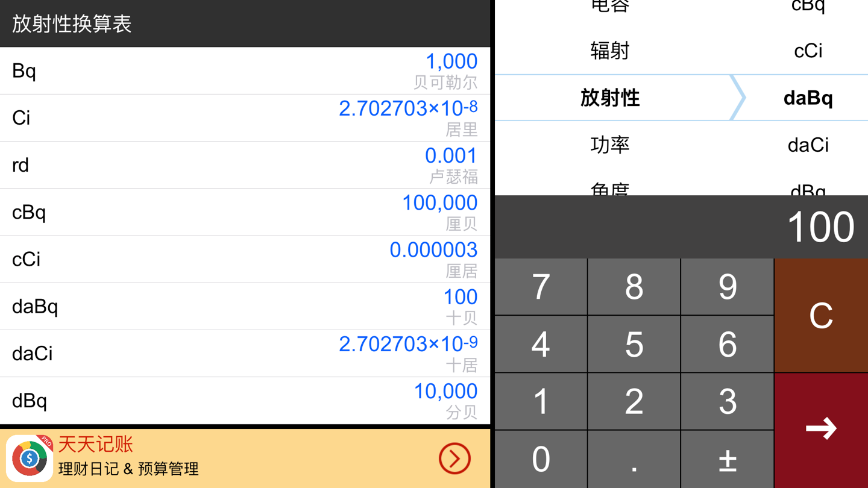Tap the input display showing 100
This screenshot has width=868, height=488.
pyautogui.click(x=681, y=227)
